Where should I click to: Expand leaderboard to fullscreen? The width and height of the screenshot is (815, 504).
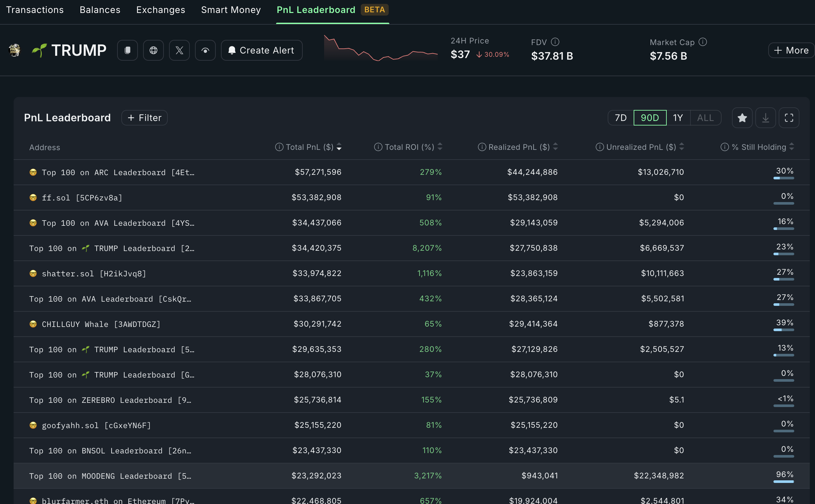pyautogui.click(x=789, y=118)
